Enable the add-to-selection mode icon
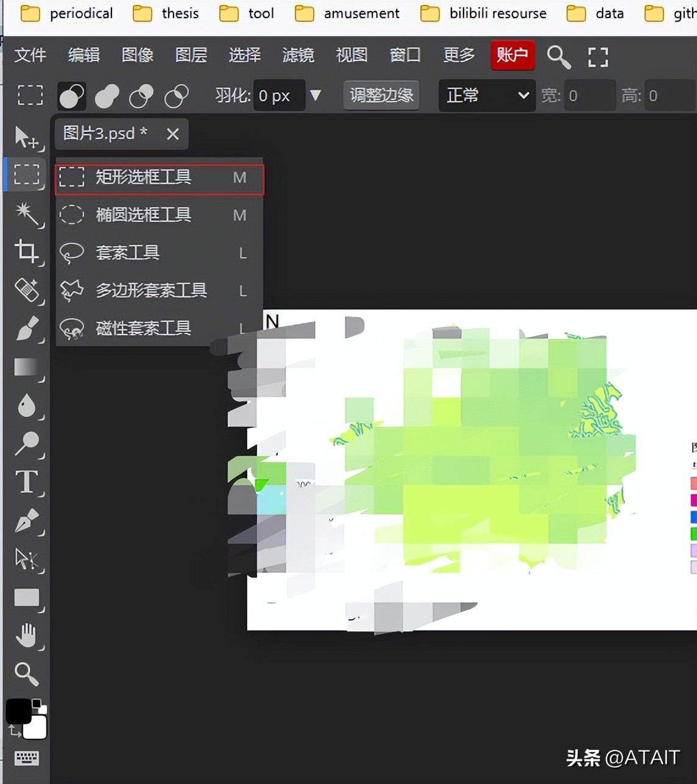The width and height of the screenshot is (697, 784). (107, 96)
